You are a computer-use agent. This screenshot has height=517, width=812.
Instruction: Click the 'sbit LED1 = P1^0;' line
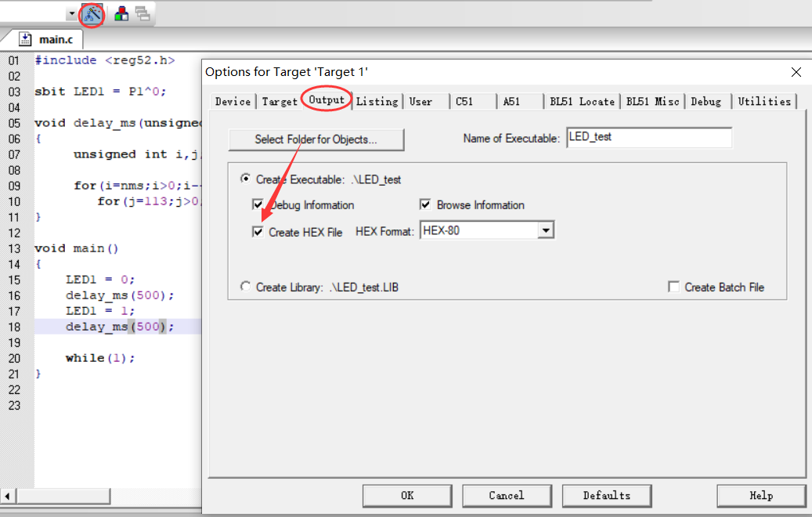pos(100,92)
